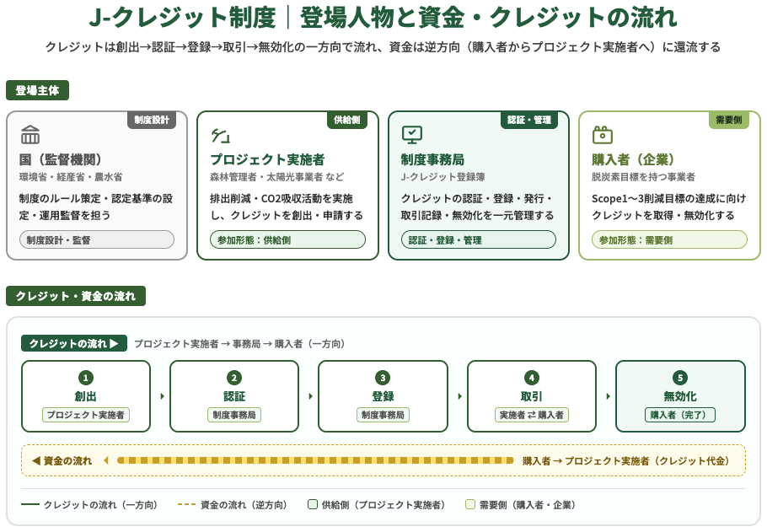Click the 制度事務局 card title
The image size is (767, 532).
432,159
